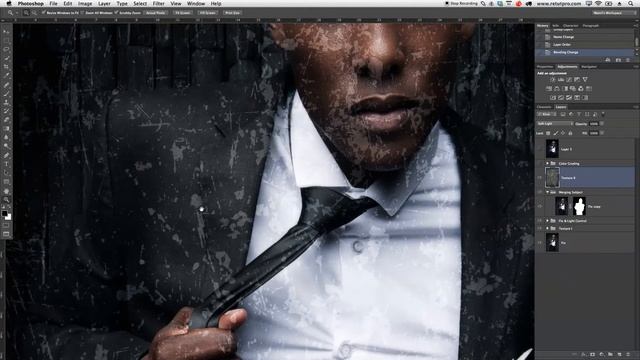
Task: Toggle visibility of Color Grading group
Action: (540, 163)
